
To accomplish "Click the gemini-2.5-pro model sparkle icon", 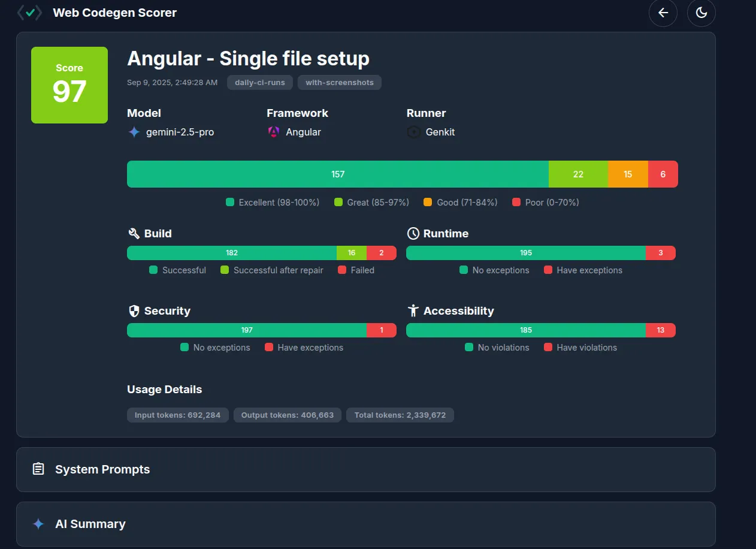I will (x=134, y=132).
